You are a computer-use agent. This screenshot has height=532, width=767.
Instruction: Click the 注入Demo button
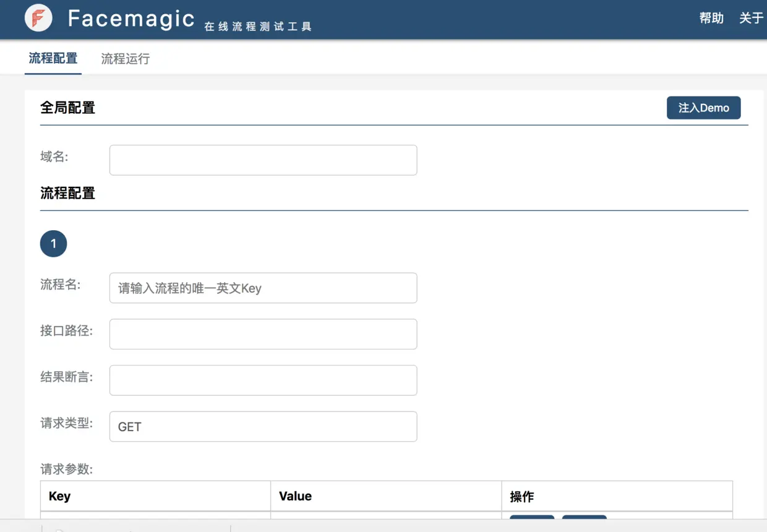coord(703,108)
